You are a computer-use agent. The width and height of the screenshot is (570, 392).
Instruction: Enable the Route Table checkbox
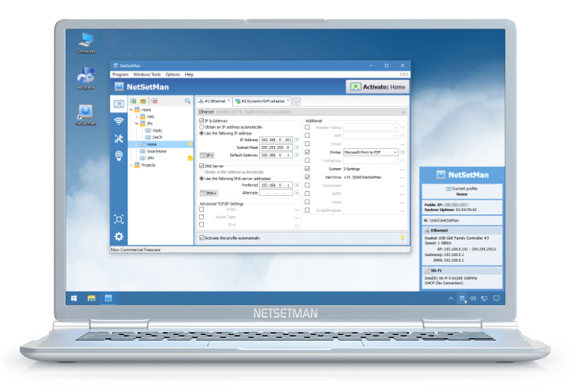(202, 217)
